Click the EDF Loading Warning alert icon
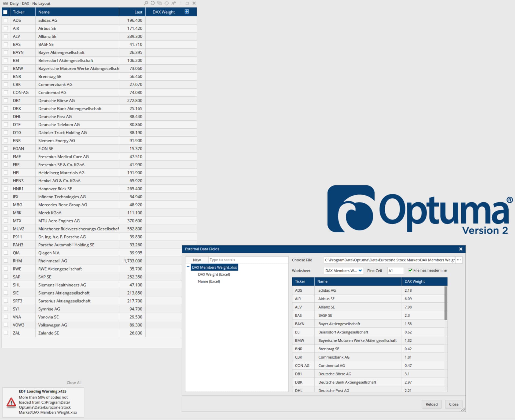This screenshot has height=420, width=515. click(11, 402)
